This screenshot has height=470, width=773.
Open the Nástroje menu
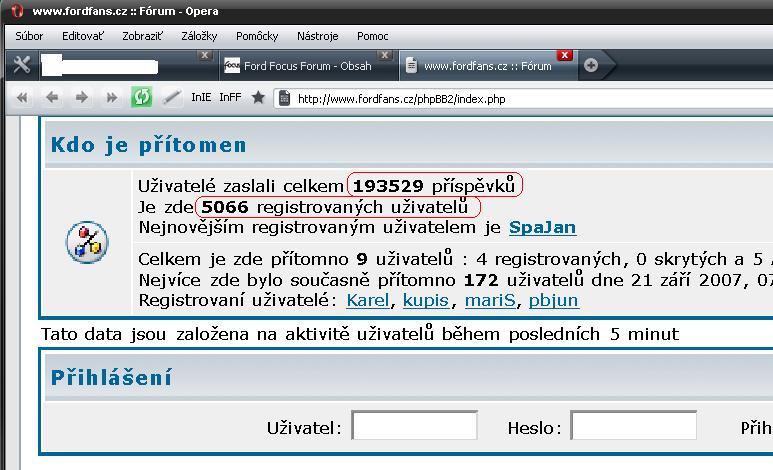[x=319, y=36]
